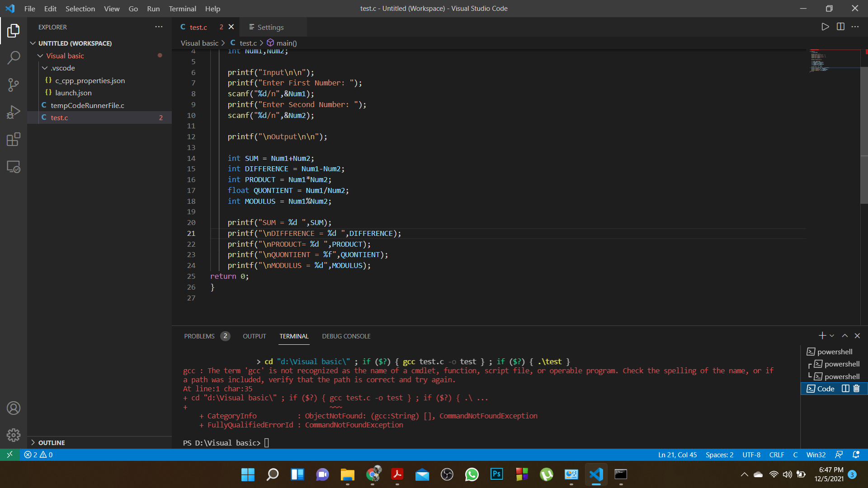Select Win32 configuration in status bar
Viewport: 868px width, 488px height.
tap(816, 455)
